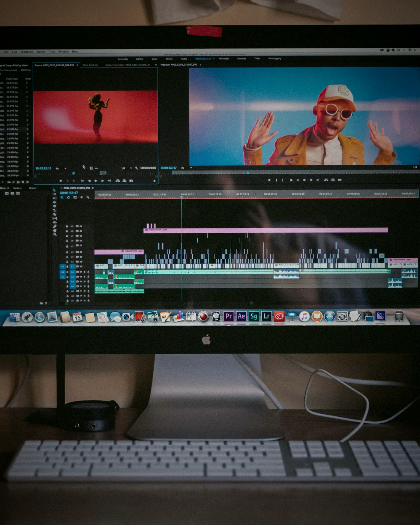This screenshot has width=420, height=525.
Task: Click Export Frame camera in Source monitor
Action: [131, 181]
